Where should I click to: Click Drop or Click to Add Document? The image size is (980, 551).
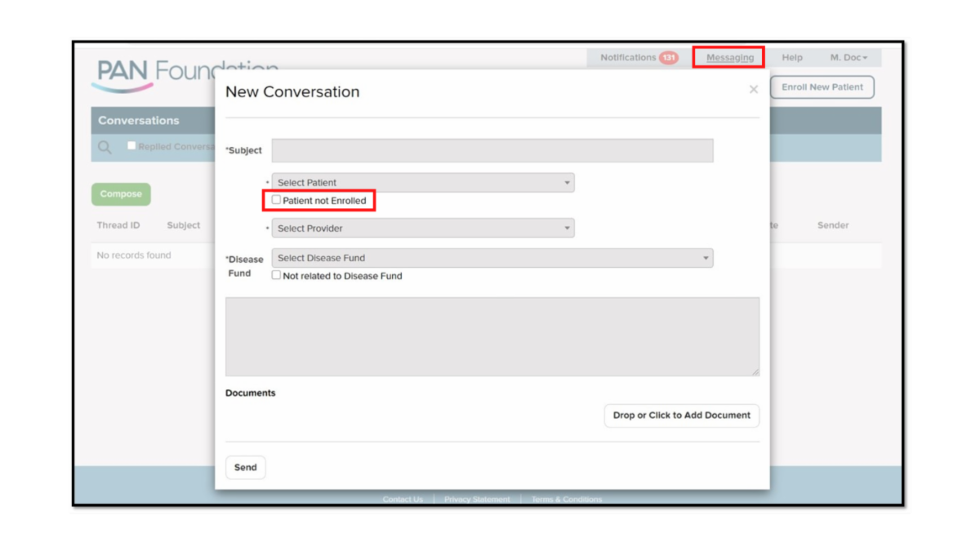(x=681, y=415)
